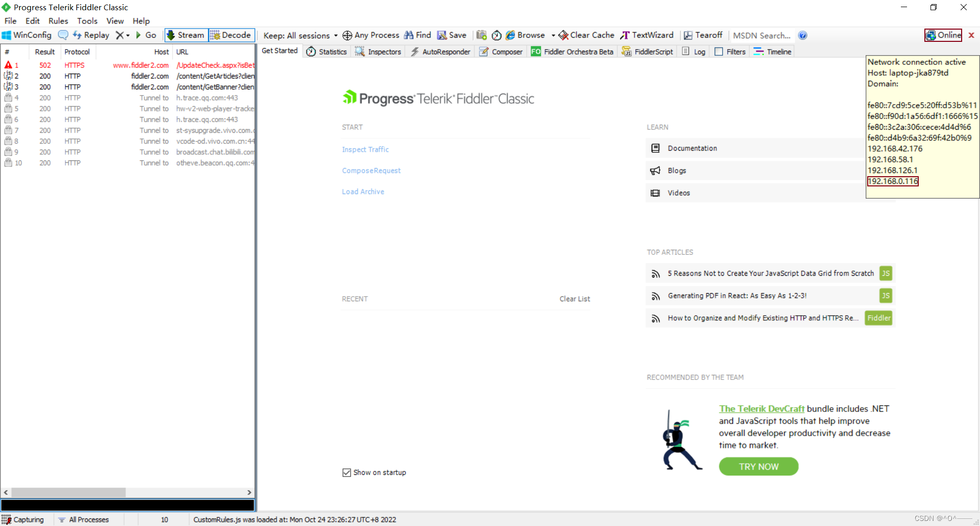Open the Keep: All sessions dropdown
This screenshot has height=526, width=980.
pos(300,35)
